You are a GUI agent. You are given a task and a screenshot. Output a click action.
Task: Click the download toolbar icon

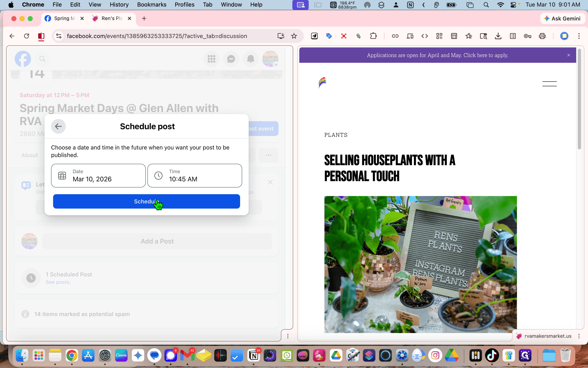click(x=498, y=36)
